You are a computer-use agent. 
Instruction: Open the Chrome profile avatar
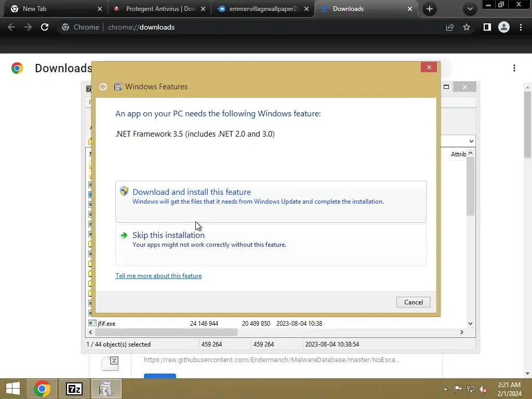point(504,27)
